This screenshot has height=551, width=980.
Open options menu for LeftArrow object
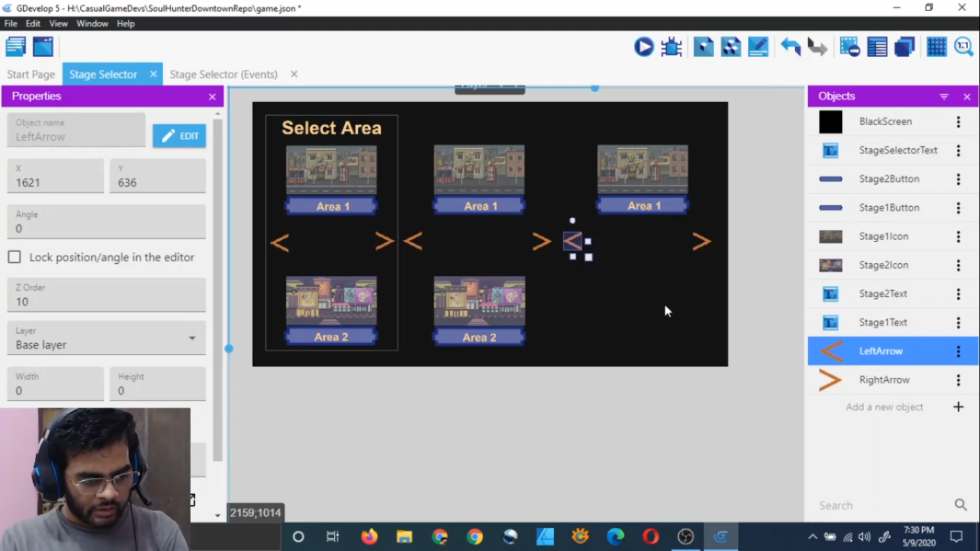[958, 352]
